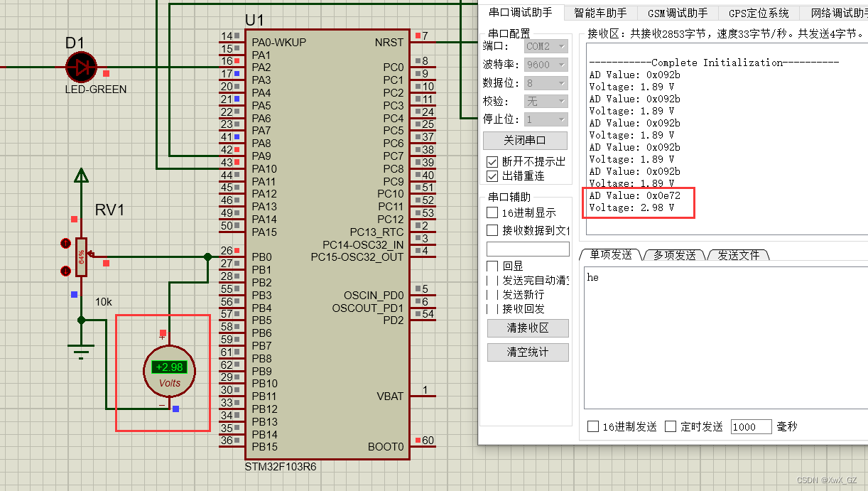Switch to the 智能车助手 tab
The image size is (868, 491).
(x=600, y=12)
